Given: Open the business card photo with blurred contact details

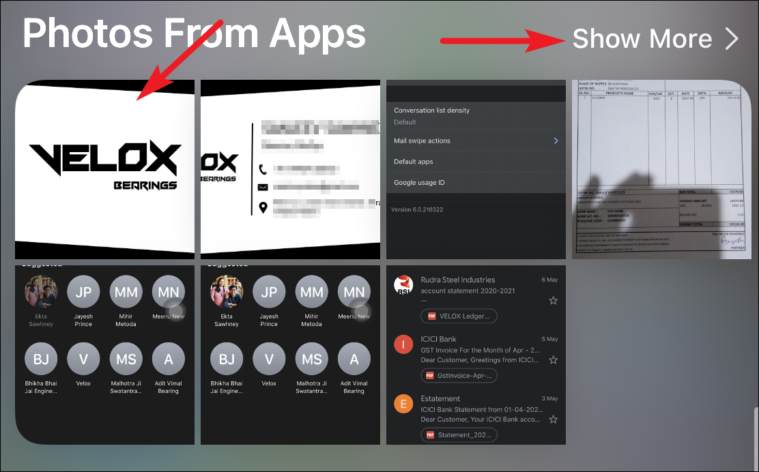Looking at the screenshot, I should pos(290,169).
